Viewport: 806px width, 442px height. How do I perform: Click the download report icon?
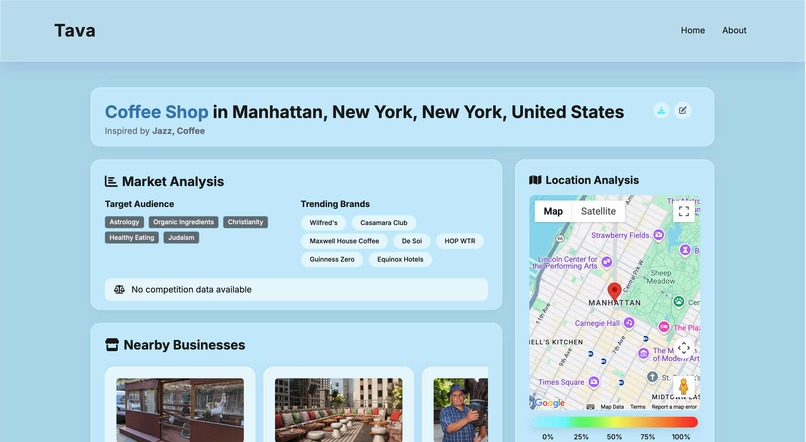[x=661, y=110]
